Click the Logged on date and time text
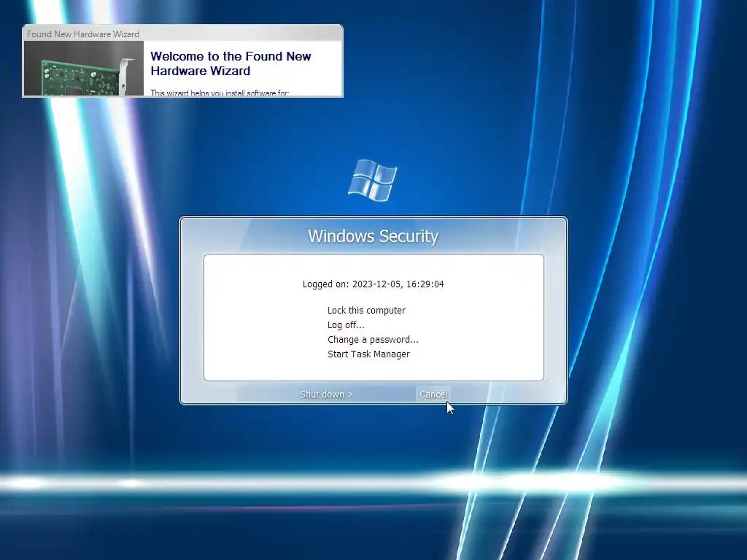Image resolution: width=747 pixels, height=560 pixels. pos(373,284)
